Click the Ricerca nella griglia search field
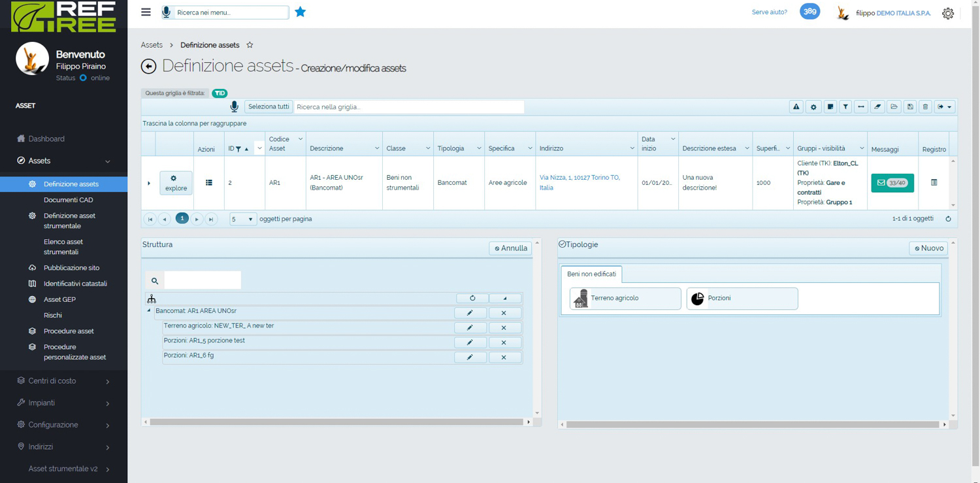The height and width of the screenshot is (483, 980). coord(408,107)
